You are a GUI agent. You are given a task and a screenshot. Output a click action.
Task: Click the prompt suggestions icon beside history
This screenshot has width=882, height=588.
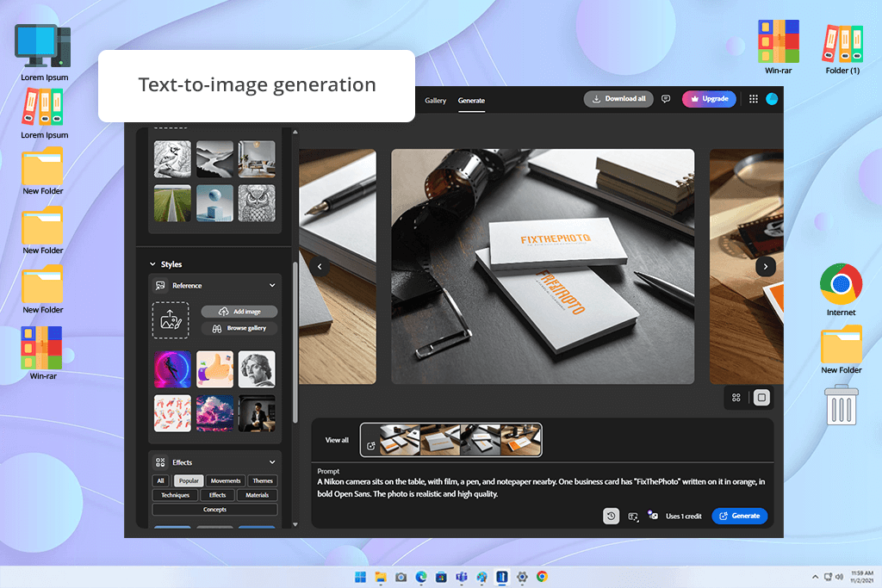pyautogui.click(x=633, y=517)
